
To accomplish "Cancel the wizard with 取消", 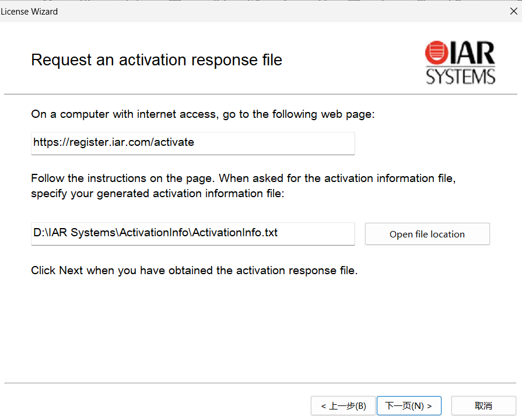I will (x=484, y=405).
